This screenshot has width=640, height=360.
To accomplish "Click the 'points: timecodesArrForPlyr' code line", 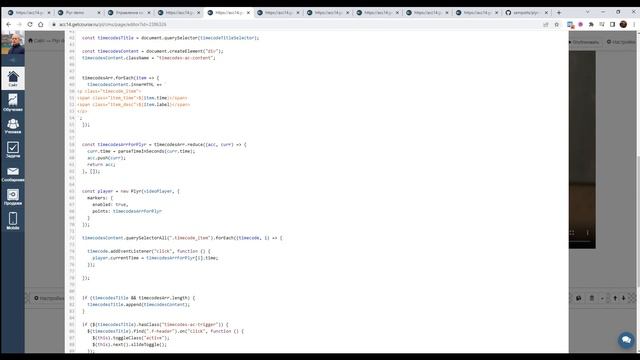I will [x=127, y=211].
